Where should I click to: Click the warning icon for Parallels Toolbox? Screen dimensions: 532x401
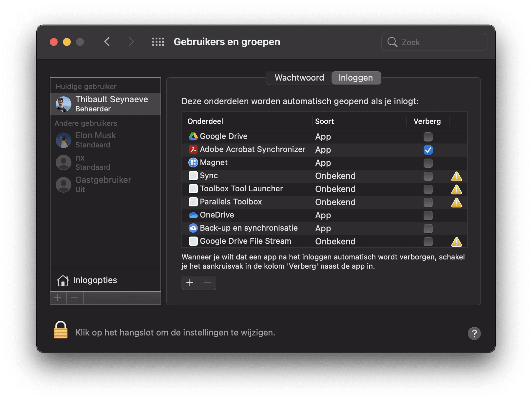pyautogui.click(x=456, y=202)
